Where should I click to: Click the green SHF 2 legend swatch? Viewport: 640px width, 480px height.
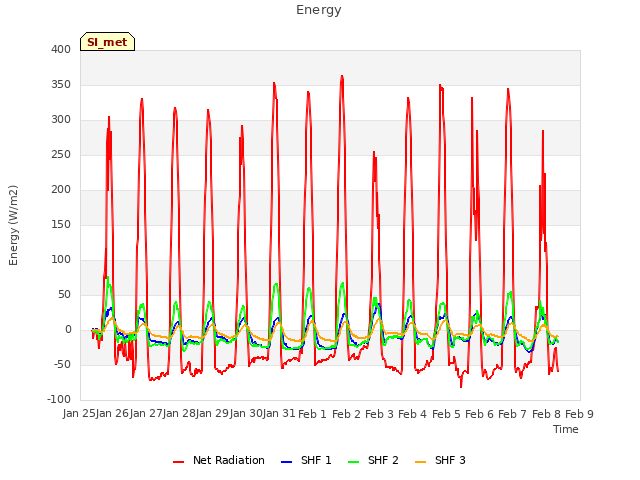click(353, 462)
